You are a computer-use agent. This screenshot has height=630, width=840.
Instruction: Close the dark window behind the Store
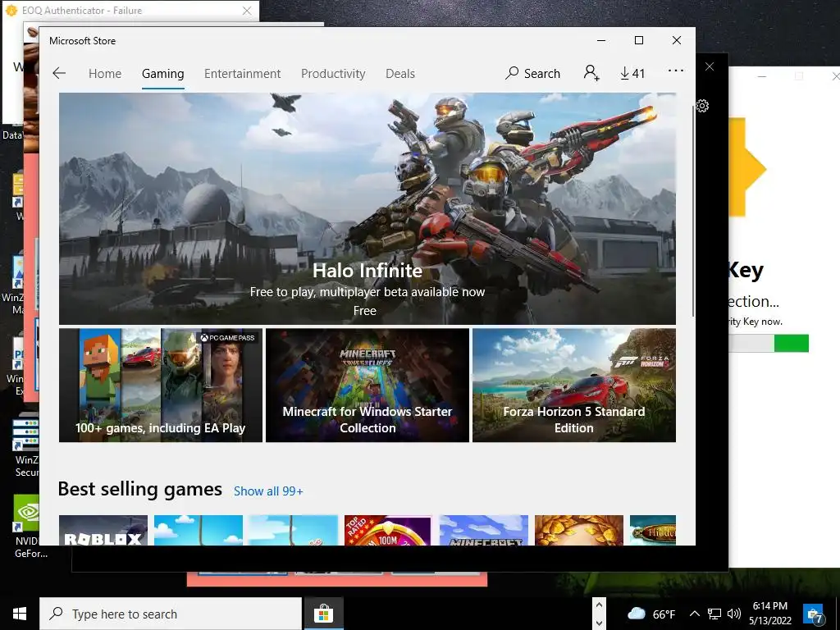710,66
